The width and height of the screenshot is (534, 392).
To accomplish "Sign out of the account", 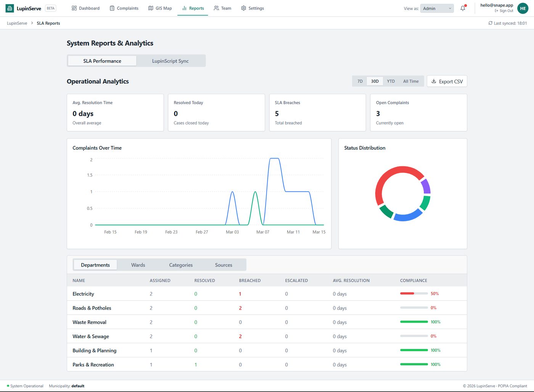I will click(x=504, y=11).
